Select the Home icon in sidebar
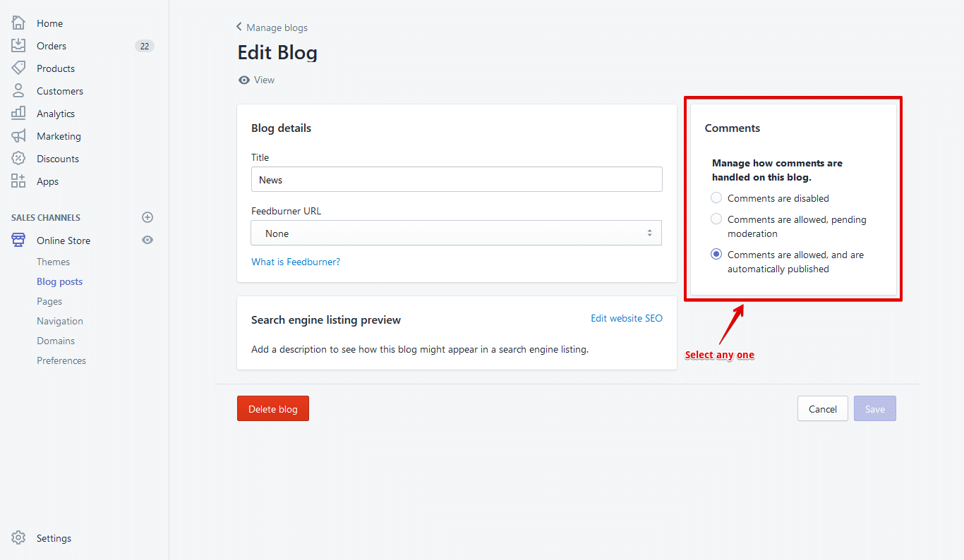964x560 pixels. coord(18,23)
